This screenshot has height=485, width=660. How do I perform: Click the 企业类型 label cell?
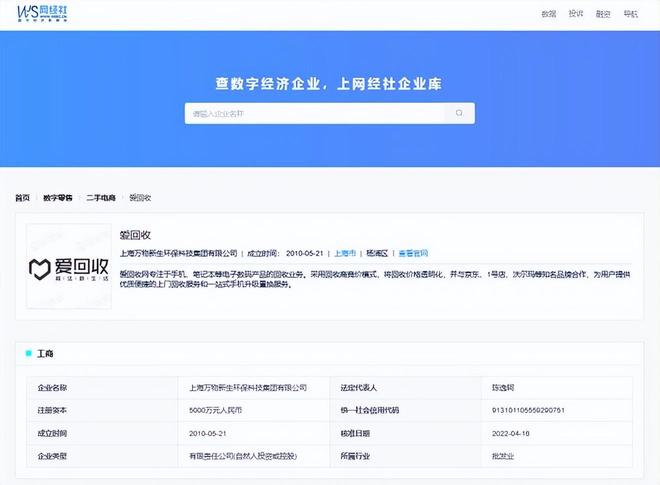102,456
